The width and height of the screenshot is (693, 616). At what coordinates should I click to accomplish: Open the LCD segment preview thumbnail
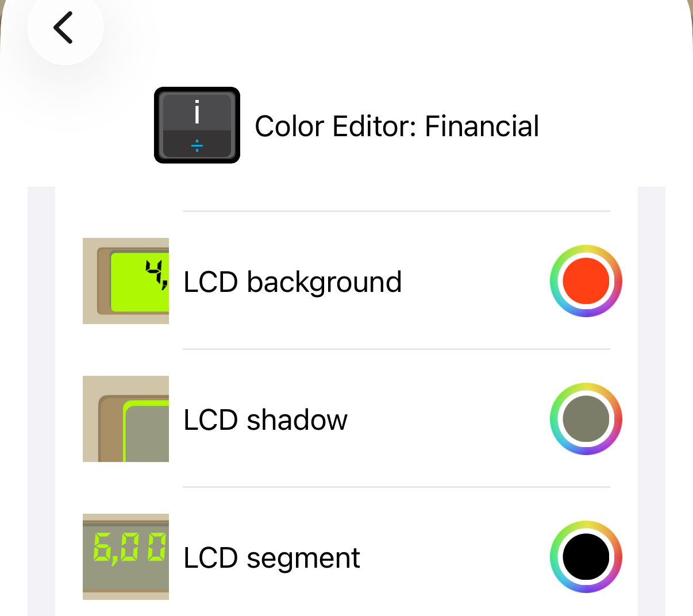[x=126, y=557]
